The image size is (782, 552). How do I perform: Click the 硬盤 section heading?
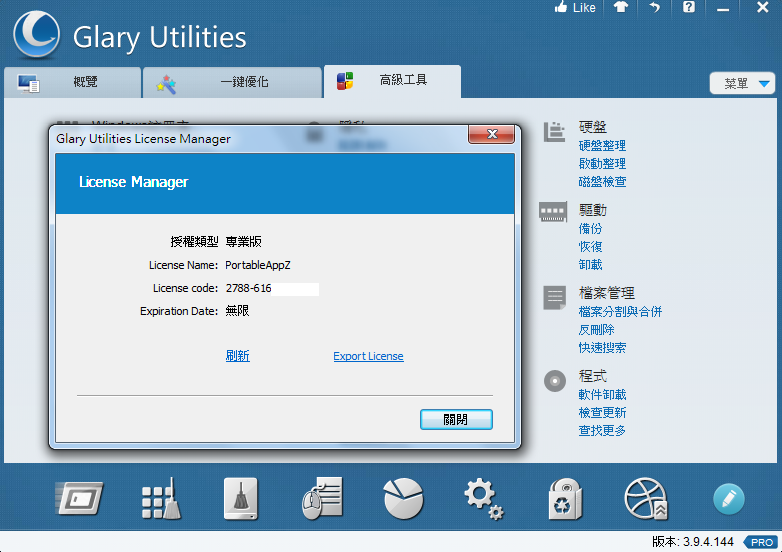pyautogui.click(x=592, y=127)
